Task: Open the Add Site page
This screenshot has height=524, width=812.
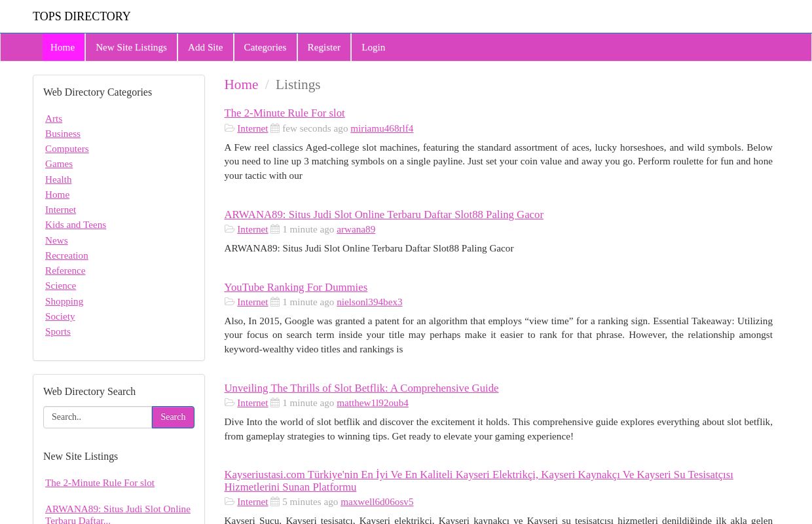Action: click(205, 47)
